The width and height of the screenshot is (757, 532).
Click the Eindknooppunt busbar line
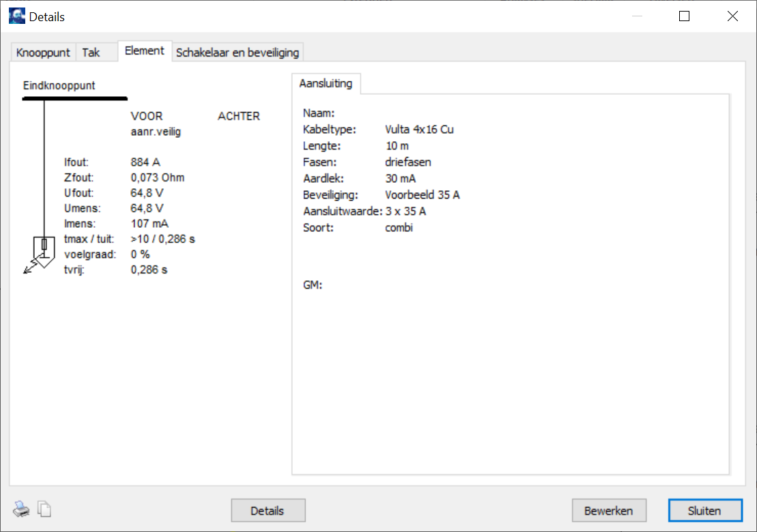74,99
